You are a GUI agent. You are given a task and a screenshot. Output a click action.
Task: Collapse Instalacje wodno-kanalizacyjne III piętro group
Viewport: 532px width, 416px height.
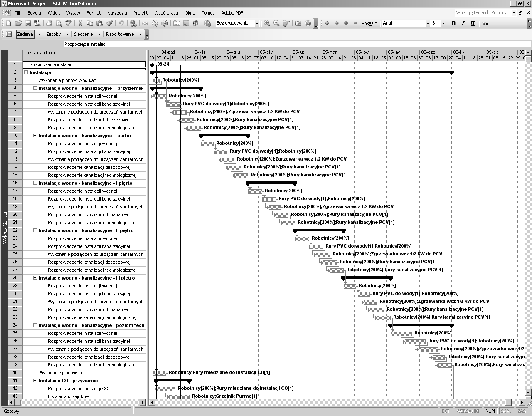[x=35, y=278]
